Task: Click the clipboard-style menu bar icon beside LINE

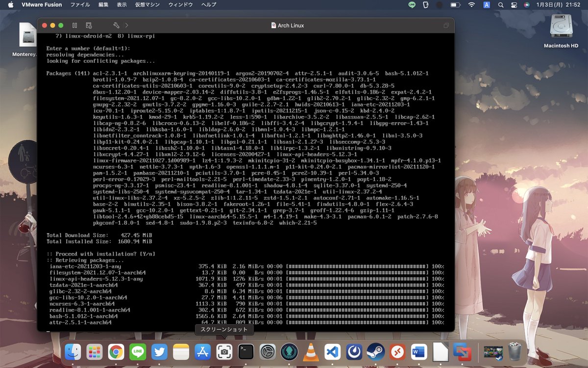Action: 425,5
